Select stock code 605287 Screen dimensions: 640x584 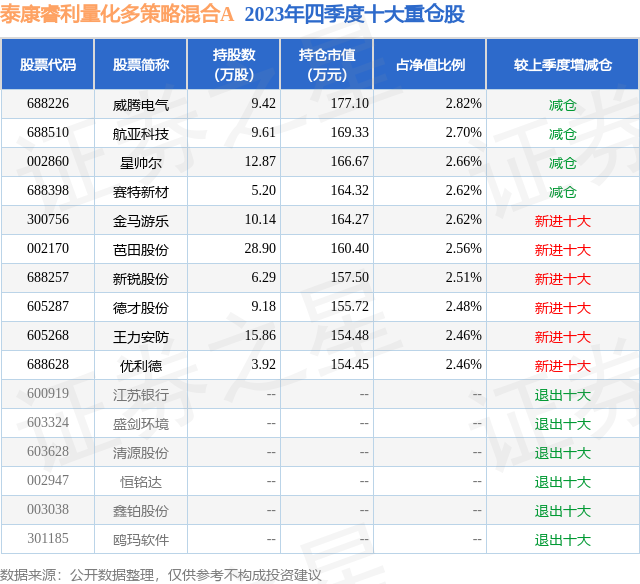coord(48,306)
